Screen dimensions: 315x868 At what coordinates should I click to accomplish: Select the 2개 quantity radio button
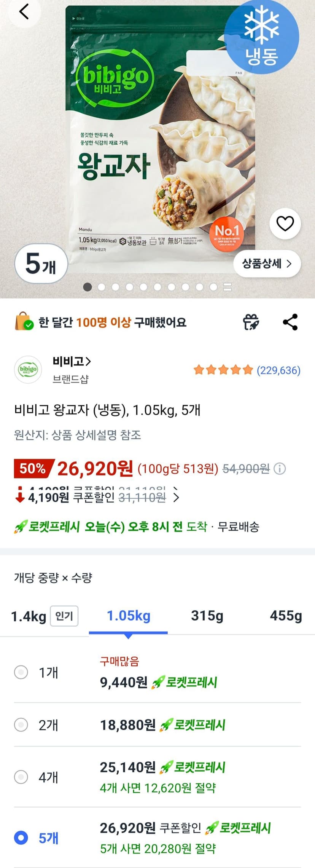coord(21,724)
